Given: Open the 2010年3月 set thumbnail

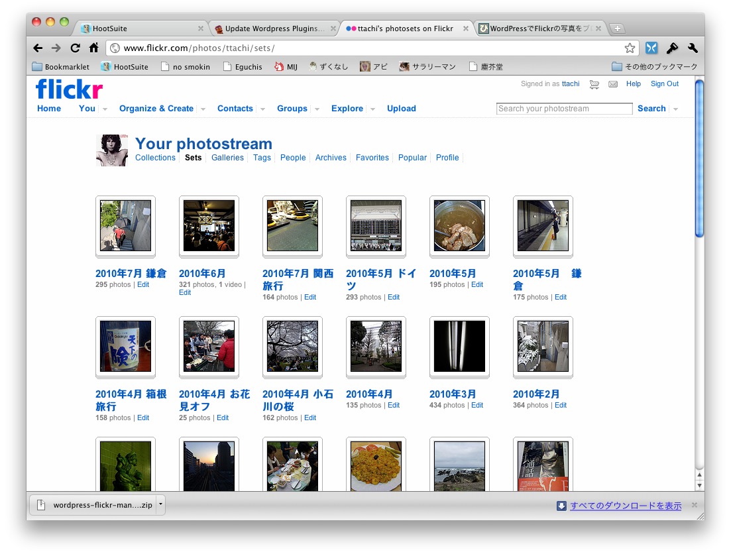Looking at the screenshot, I should click(x=459, y=347).
